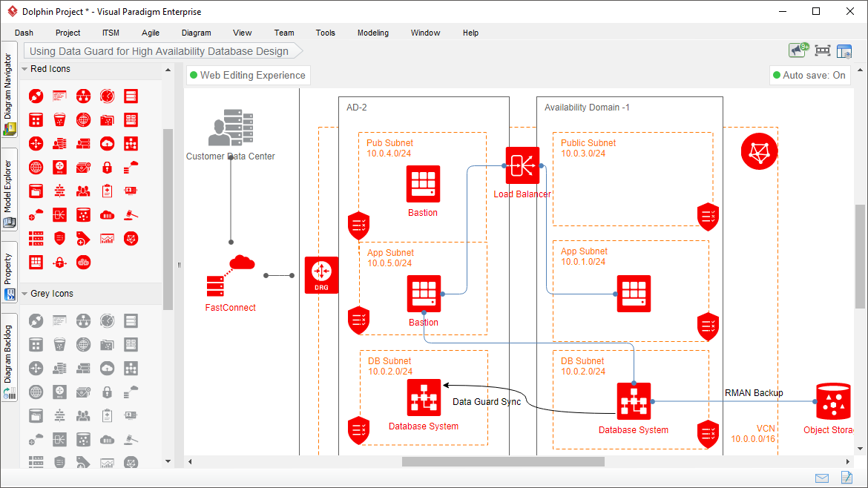Viewport: 868px width, 488px height.
Task: Open the Team menu
Action: (284, 33)
